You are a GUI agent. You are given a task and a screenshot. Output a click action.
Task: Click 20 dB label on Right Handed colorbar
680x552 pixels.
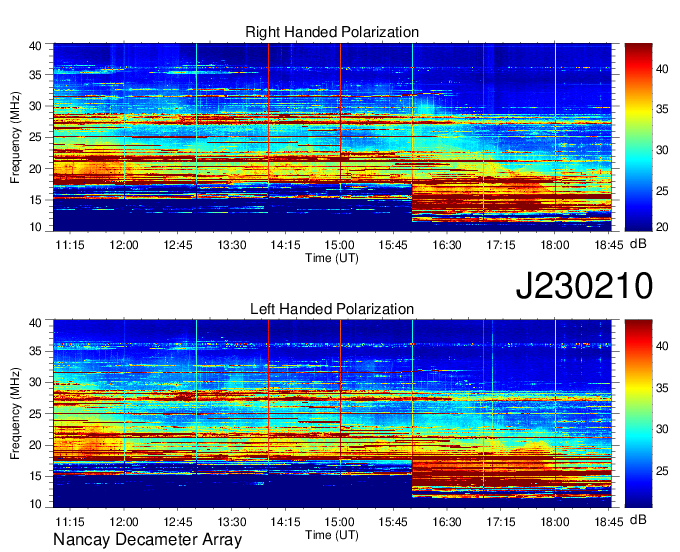662,227
